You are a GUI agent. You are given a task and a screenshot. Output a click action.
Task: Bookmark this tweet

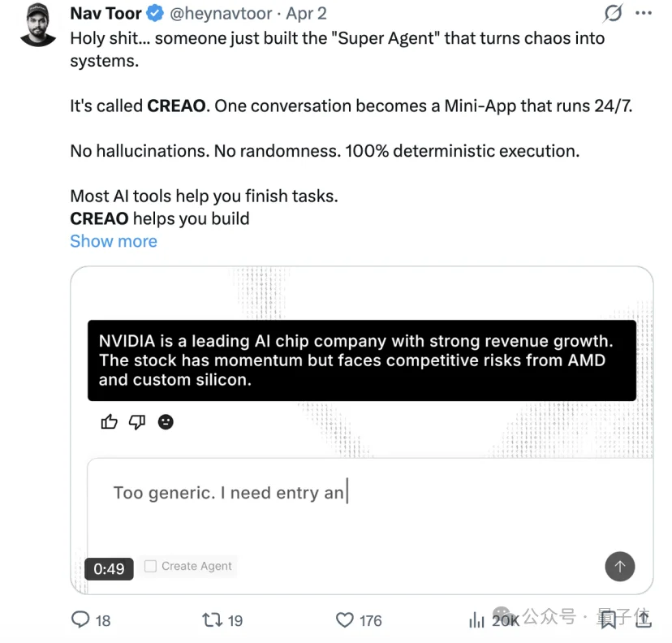point(608,619)
